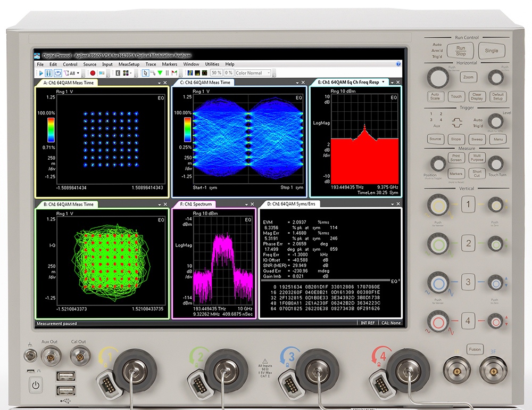Click the green marker triangle icon
Image resolution: width=532 pixels, height=410 pixels.
[x=160, y=73]
